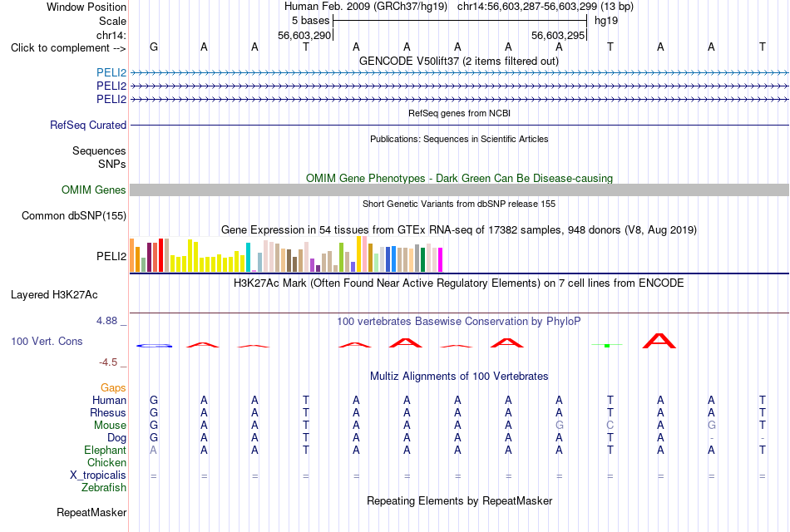
Task: Select the Mouse species label
Action: (x=110, y=426)
